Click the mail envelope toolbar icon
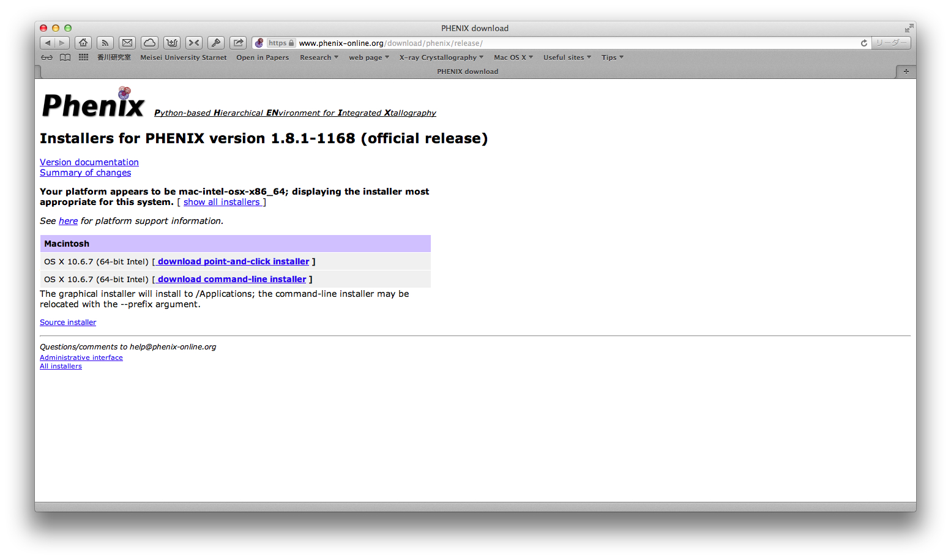Screen dimensions: 951x560 click(x=127, y=43)
